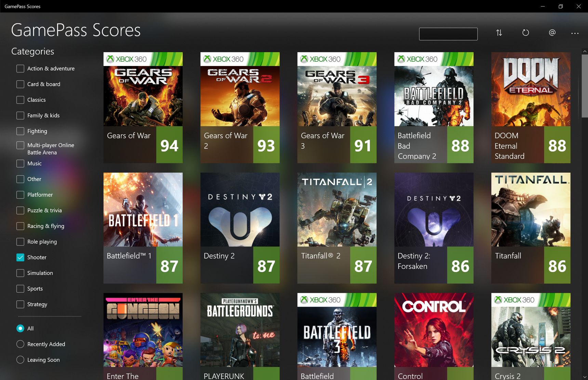
Task: Tick the Racing & flying checkbox
Action: [x=21, y=226]
